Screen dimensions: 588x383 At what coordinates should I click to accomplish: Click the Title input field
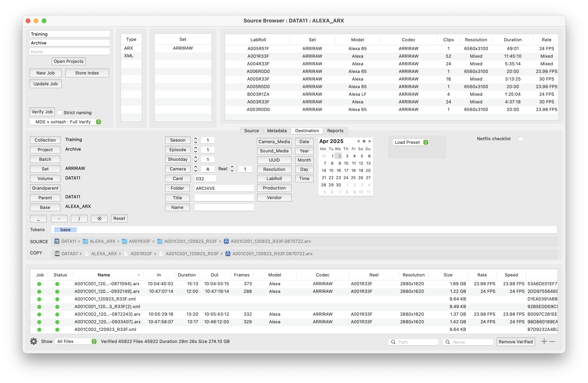click(x=224, y=198)
